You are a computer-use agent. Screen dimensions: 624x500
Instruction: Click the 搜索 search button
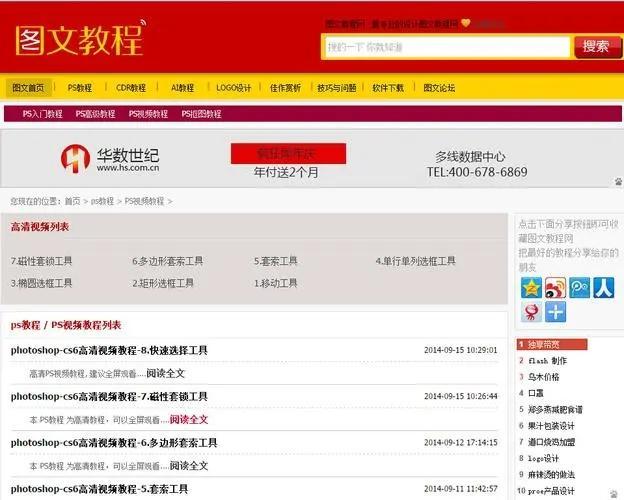pyautogui.click(x=597, y=47)
